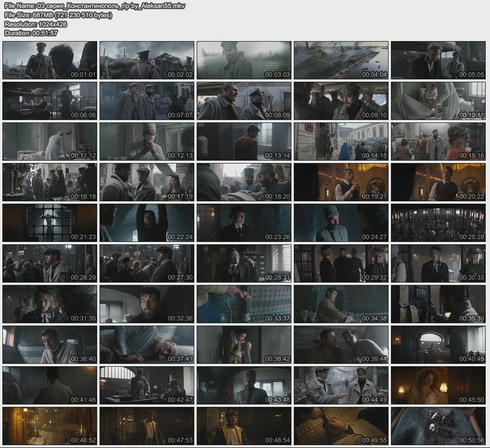Screen dimensions: 490x448
Task: Click the street scene thumbnail at 00:14:15
Action: 341,142
